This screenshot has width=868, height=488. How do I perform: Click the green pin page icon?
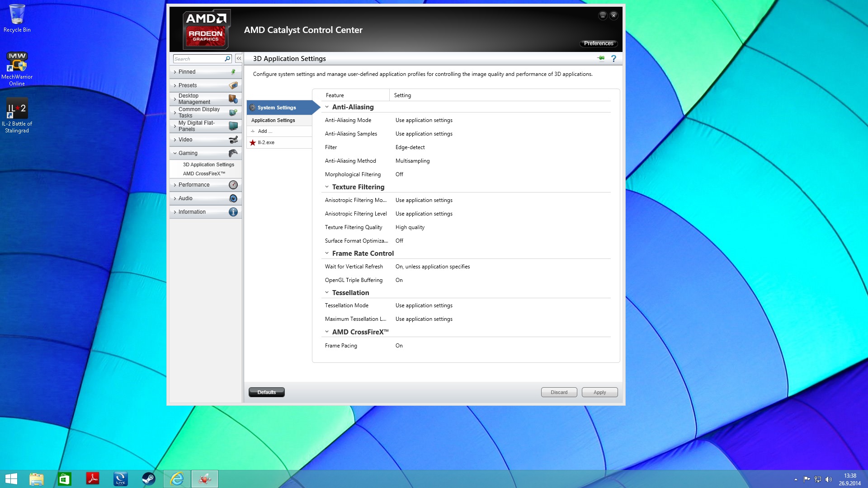(x=601, y=58)
